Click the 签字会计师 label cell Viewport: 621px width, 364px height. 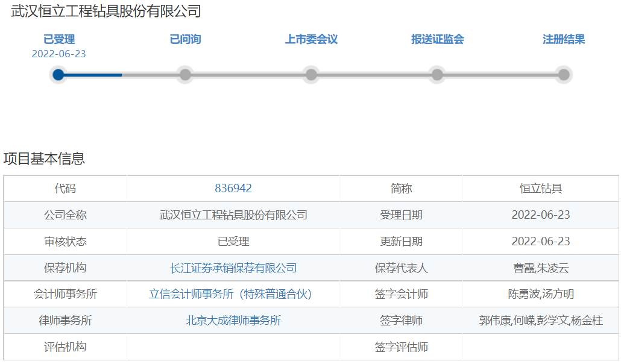(x=401, y=294)
